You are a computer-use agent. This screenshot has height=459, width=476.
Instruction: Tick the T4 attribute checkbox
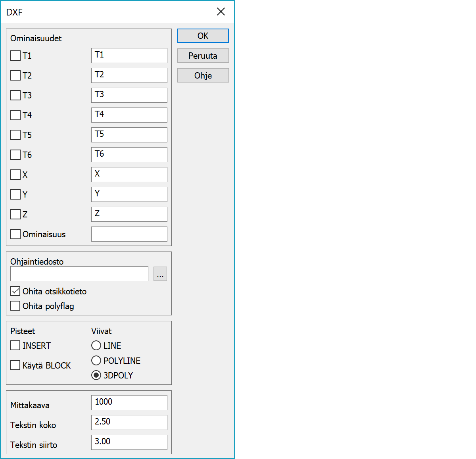pos(15,115)
